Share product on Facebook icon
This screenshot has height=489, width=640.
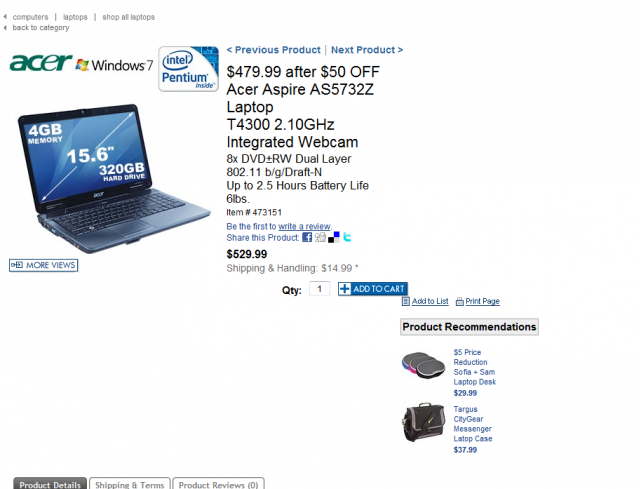(307, 237)
